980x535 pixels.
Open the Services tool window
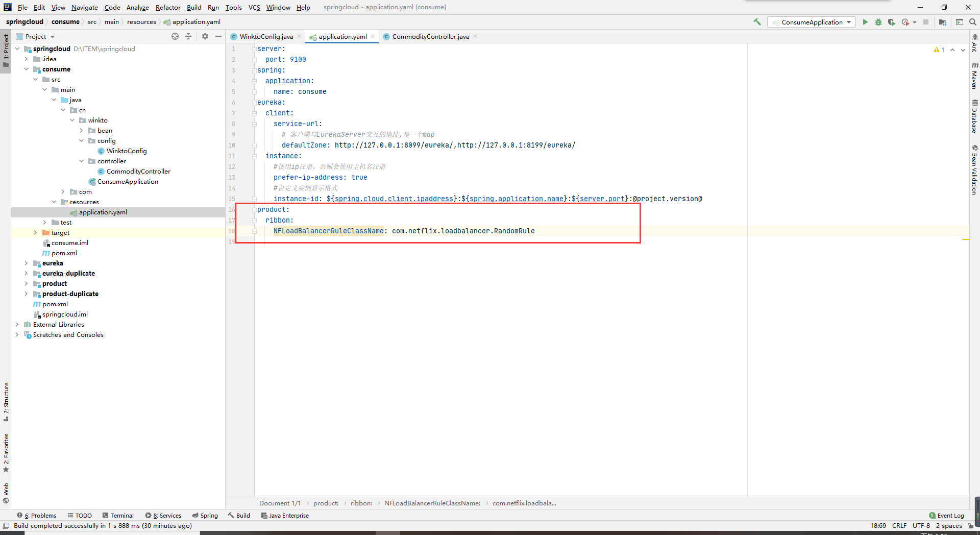pyautogui.click(x=163, y=516)
